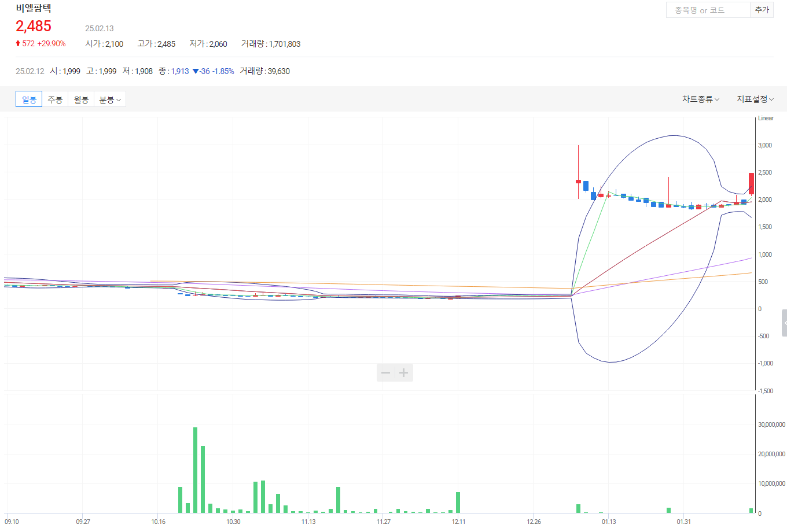Screen dimensions: 787x532
Task: Click the change value 572 +29.90%
Action: tap(41, 43)
